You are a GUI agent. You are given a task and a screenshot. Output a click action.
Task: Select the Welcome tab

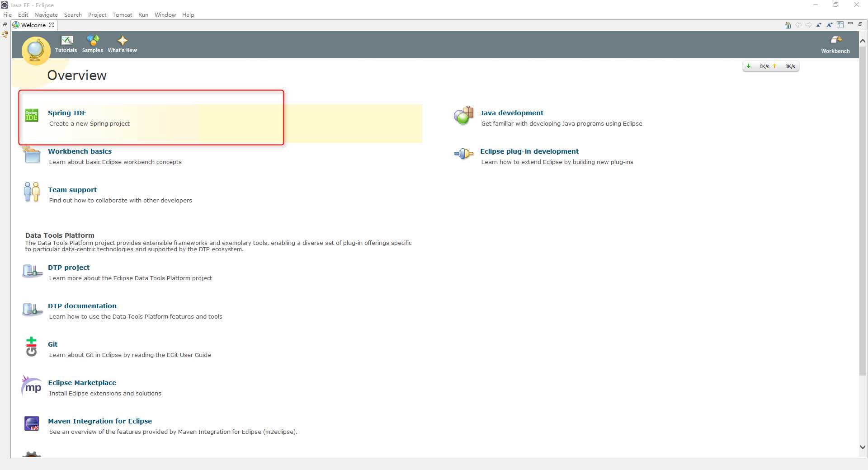[33, 25]
